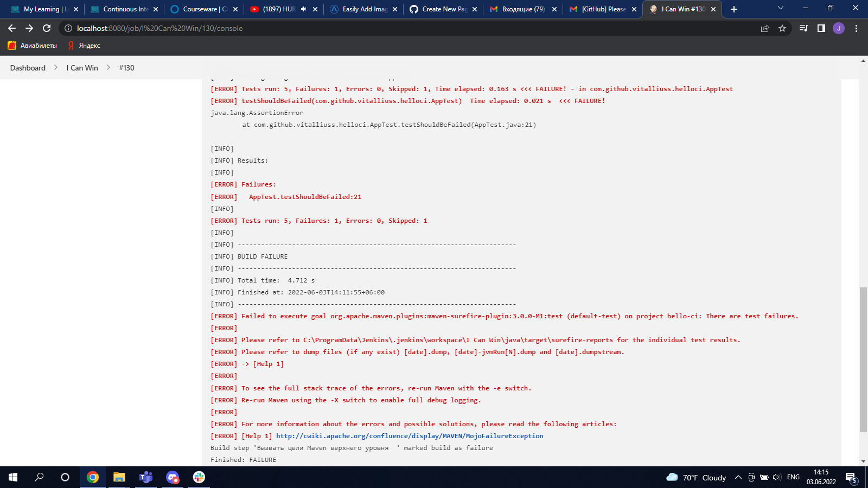Expand chevron after I Can Win breadcrumb
Image resolution: width=868 pixels, height=488 pixels.
coord(108,67)
